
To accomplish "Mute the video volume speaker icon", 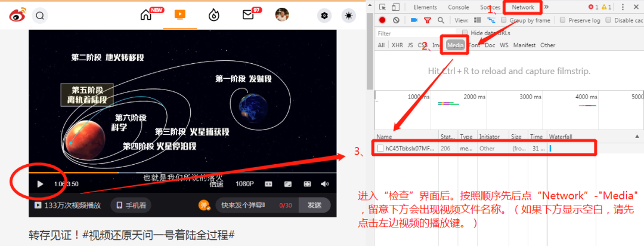I will pos(325,184).
